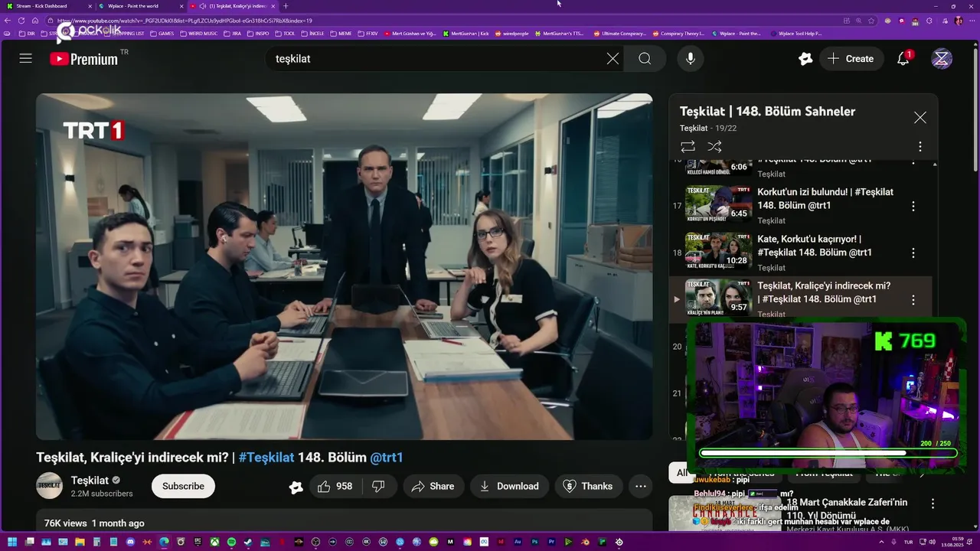The width and height of the screenshot is (980, 551).
Task: Open Calculator from the taskbar
Action: coord(96,542)
